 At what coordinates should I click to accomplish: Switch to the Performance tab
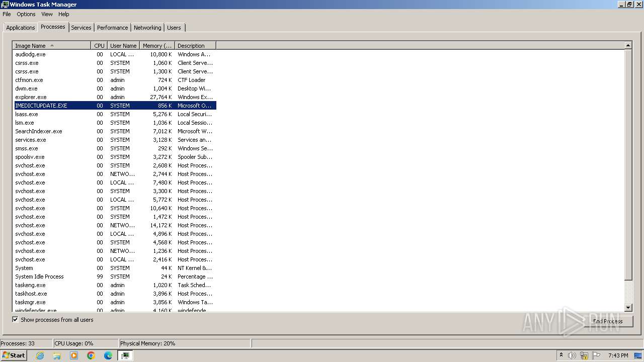[113, 28]
